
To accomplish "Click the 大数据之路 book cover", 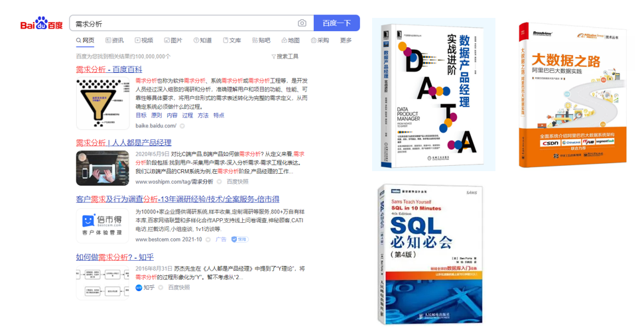I will [572, 95].
